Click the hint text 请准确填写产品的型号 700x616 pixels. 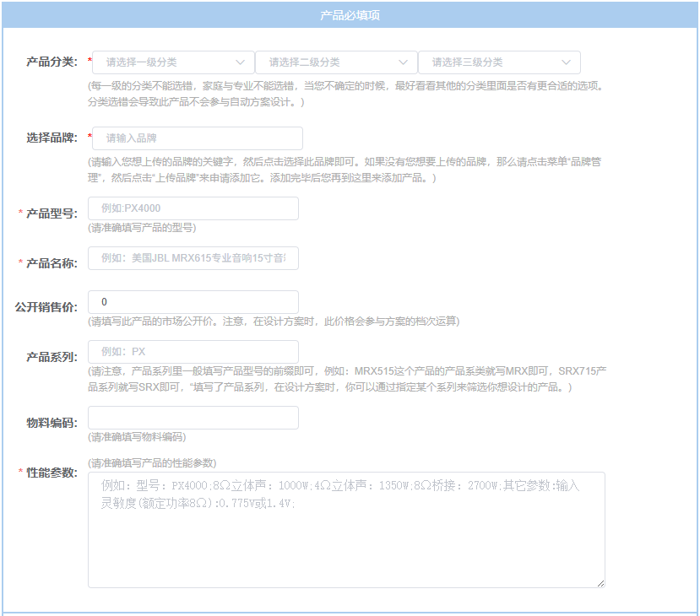142,228
